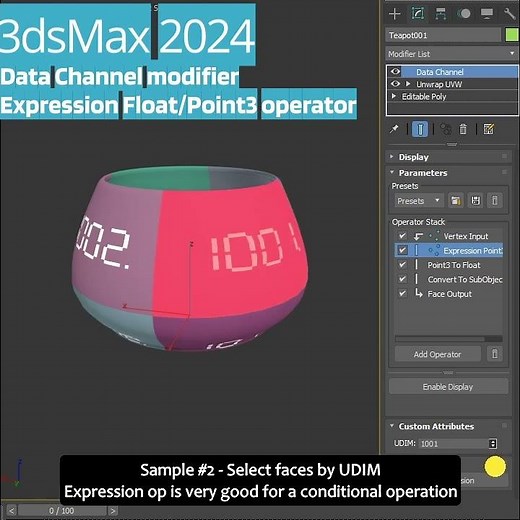Open the Motion panel tab
Screen dimensions: 520x520
(464, 14)
